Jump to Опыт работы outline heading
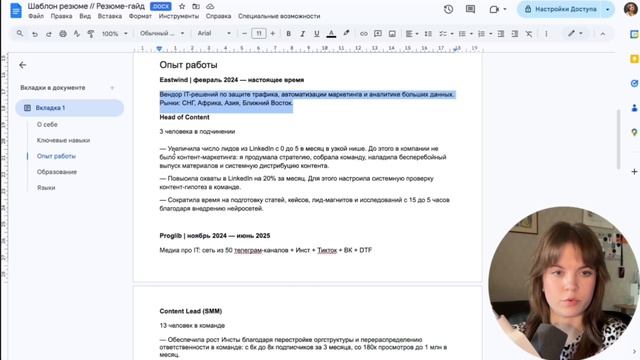 coord(56,156)
